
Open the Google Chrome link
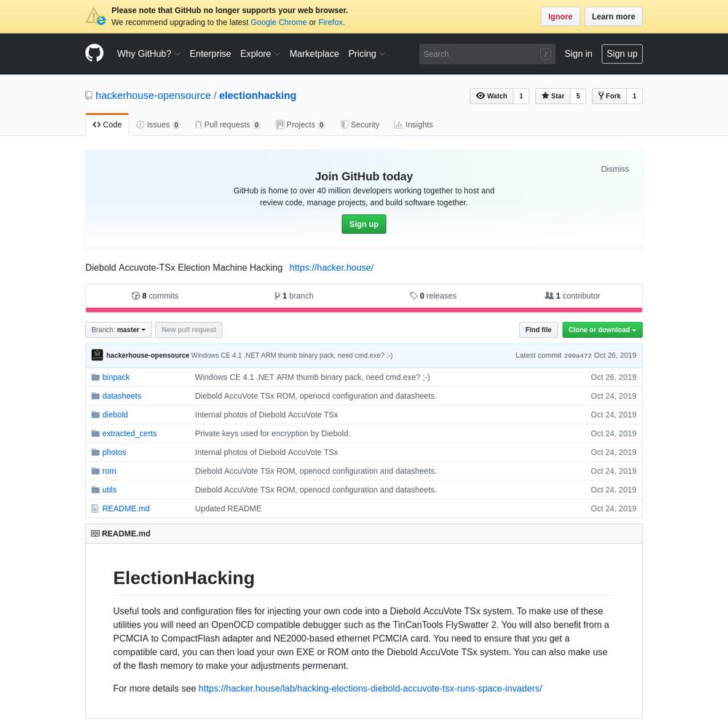pyautogui.click(x=279, y=23)
